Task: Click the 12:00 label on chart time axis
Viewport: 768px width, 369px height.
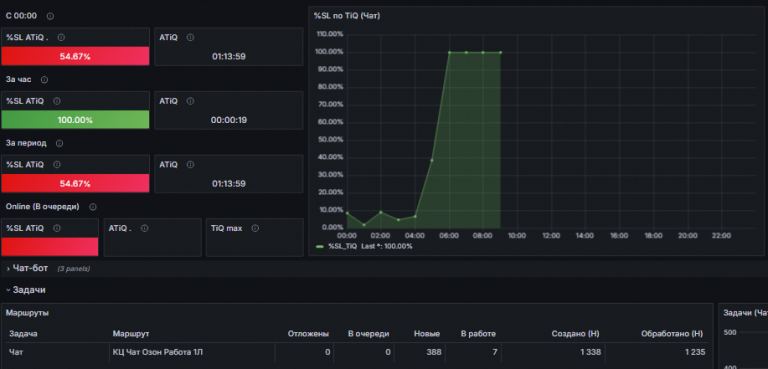Action: 551,236
